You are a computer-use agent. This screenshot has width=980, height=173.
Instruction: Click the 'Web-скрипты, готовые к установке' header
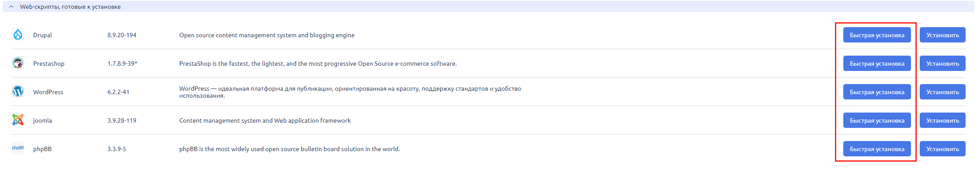[x=70, y=7]
